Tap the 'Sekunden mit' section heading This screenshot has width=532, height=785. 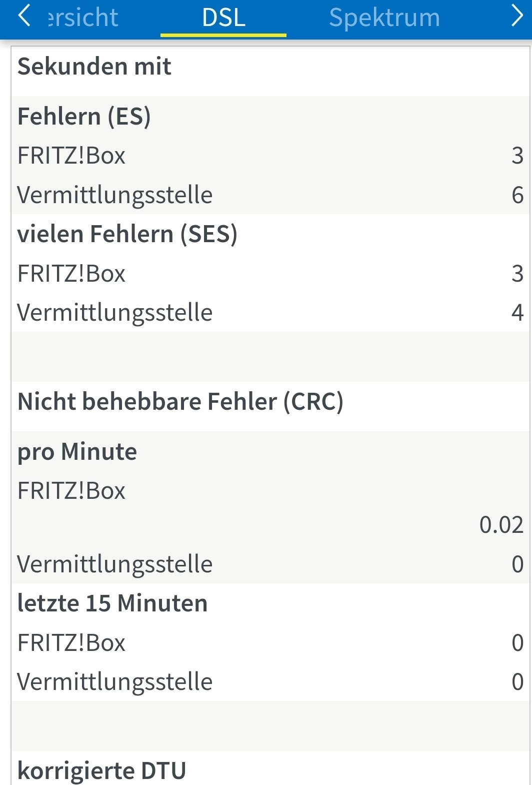[94, 67]
